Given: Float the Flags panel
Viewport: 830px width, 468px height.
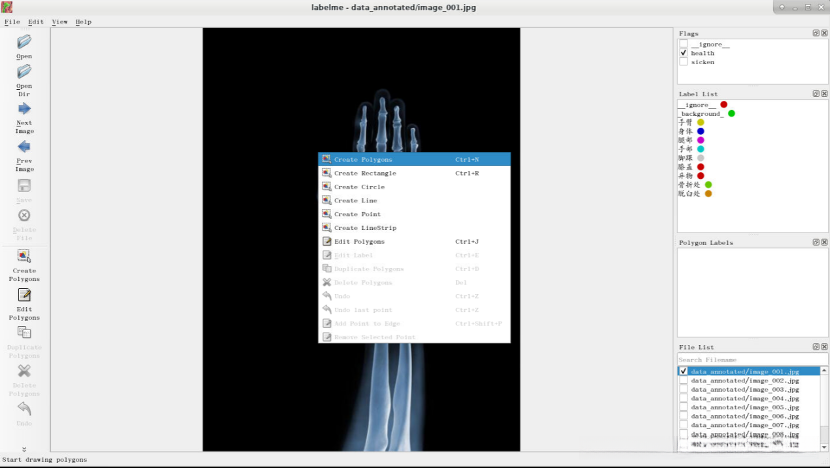Looking at the screenshot, I should coord(816,33).
